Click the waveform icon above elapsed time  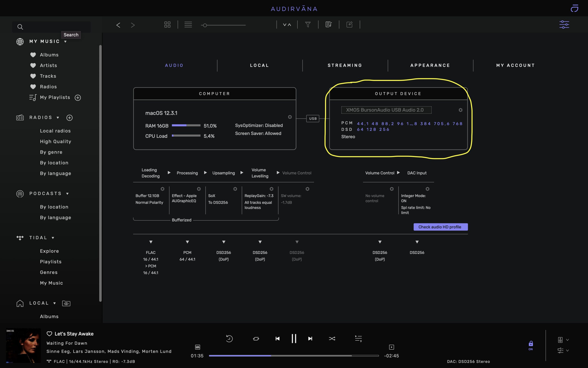[x=198, y=347]
